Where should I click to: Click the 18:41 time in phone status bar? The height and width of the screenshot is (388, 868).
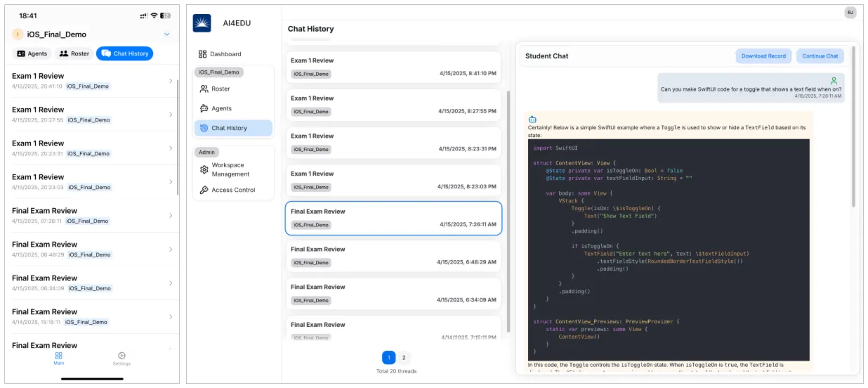click(x=28, y=15)
